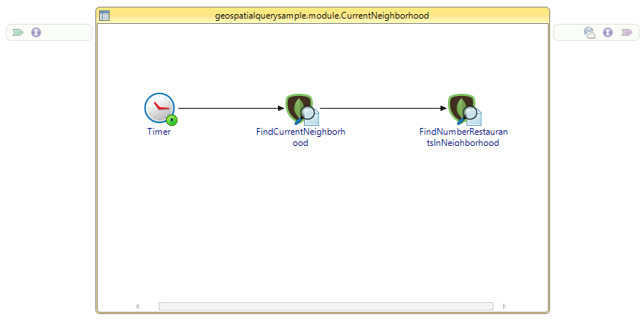Screen dimensions: 644x323
Task: Click the purple interface icon in the right panel
Action: (x=608, y=33)
